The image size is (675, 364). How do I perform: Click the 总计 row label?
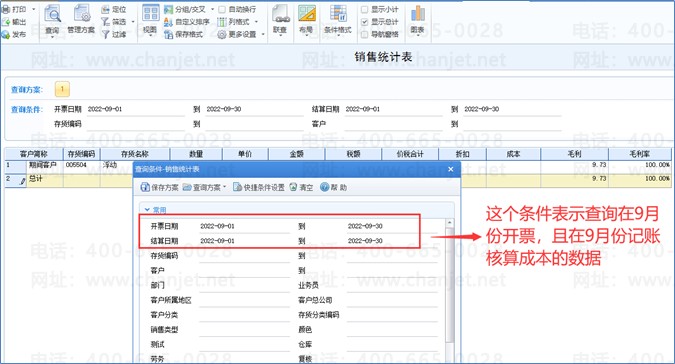pos(36,179)
